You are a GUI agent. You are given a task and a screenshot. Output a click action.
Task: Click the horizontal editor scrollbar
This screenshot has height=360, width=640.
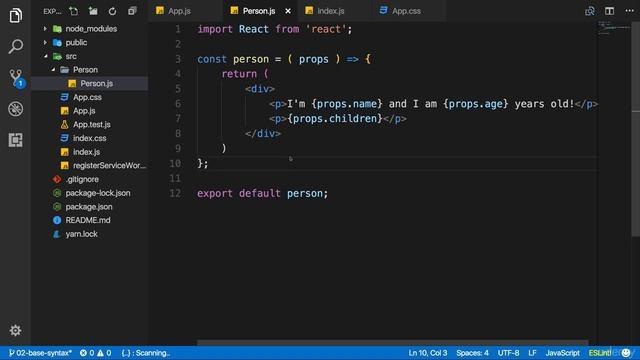pyautogui.click(x=393, y=343)
